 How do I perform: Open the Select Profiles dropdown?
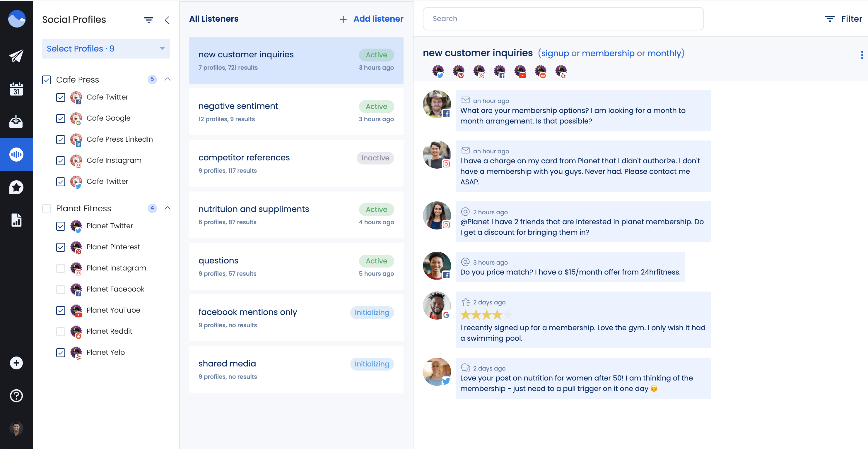pyautogui.click(x=106, y=49)
